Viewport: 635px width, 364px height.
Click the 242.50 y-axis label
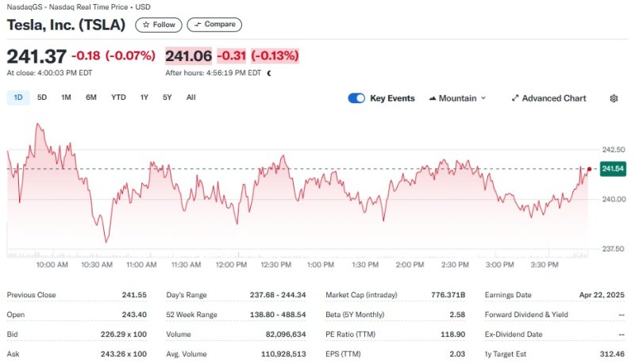(x=614, y=150)
